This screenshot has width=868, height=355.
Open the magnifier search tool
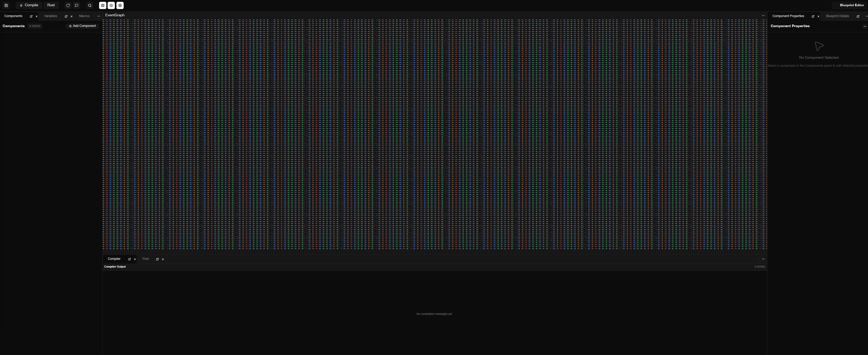90,5
